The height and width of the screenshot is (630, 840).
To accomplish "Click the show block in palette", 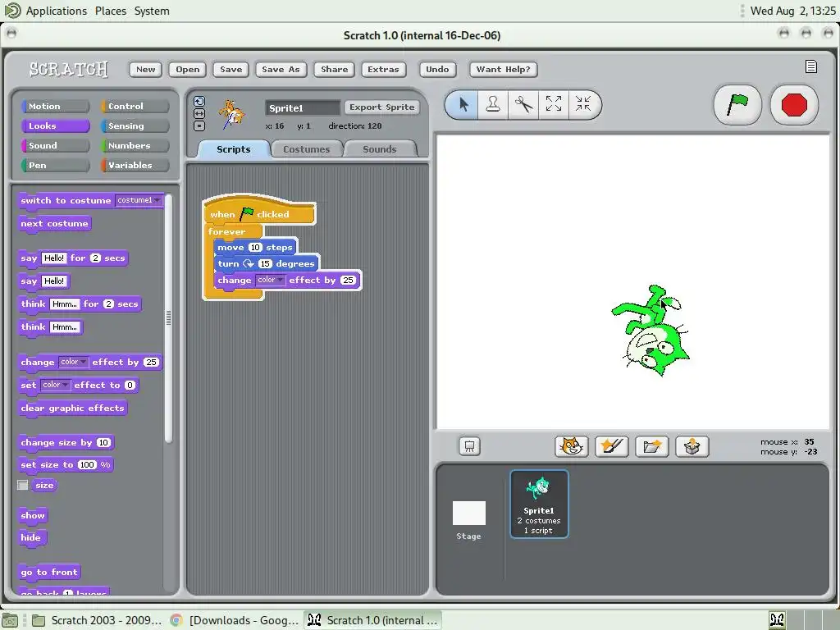I will 33,515.
